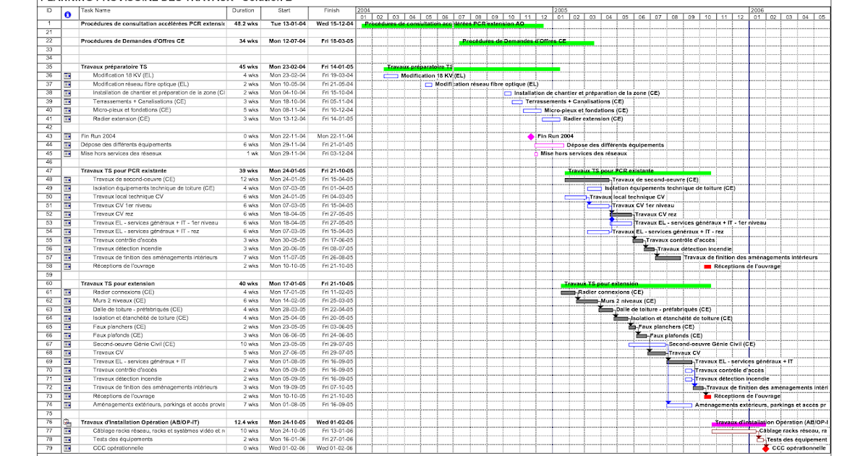The height and width of the screenshot is (456, 868).
Task: Select row ID 1 header cell
Action: (48, 24)
